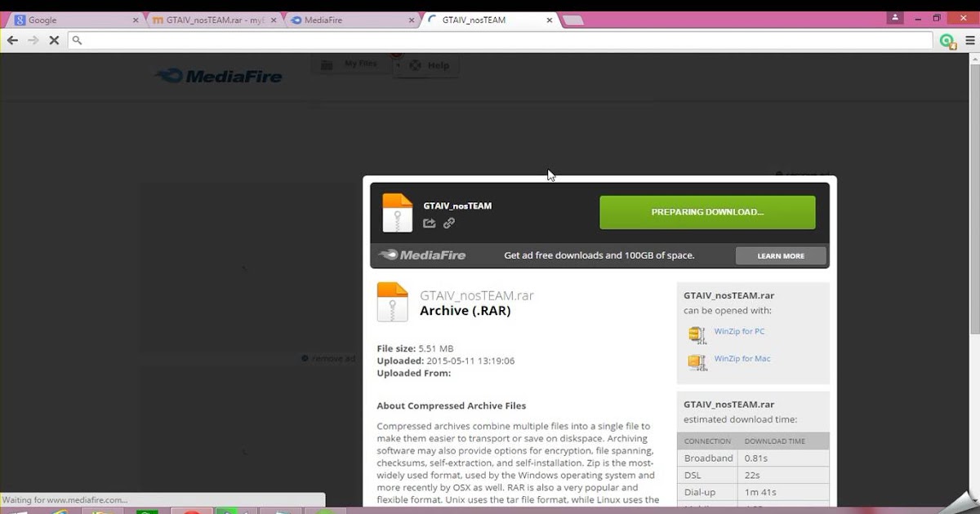The width and height of the screenshot is (980, 514).
Task: Open the WinZip for PC link
Action: tap(739, 331)
